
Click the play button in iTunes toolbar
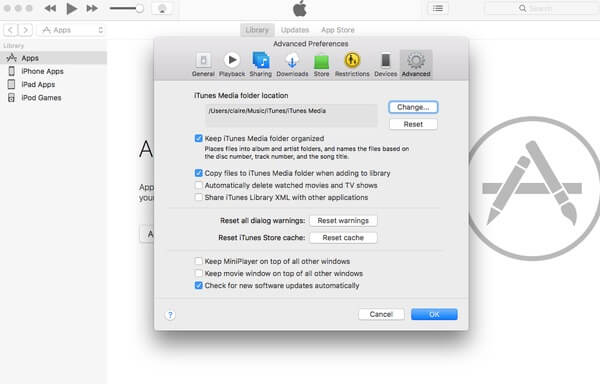pos(71,8)
